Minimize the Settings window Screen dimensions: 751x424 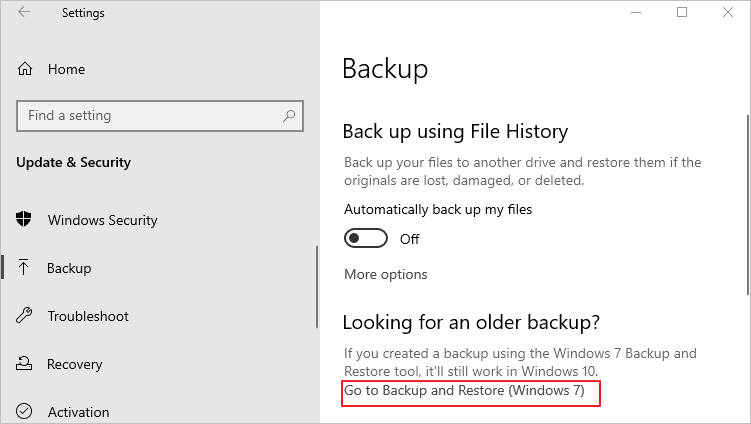tap(637, 12)
